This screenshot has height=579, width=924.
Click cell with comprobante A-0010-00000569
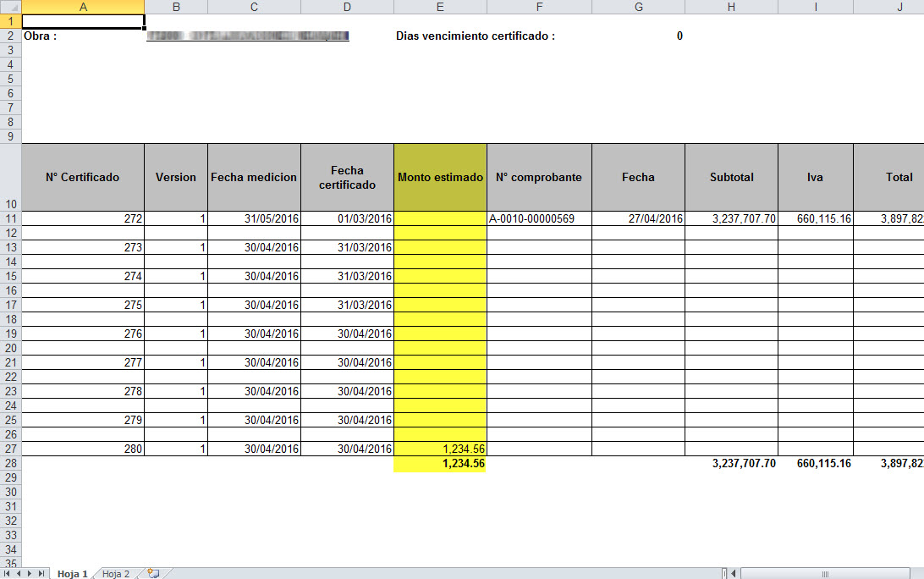(539, 218)
